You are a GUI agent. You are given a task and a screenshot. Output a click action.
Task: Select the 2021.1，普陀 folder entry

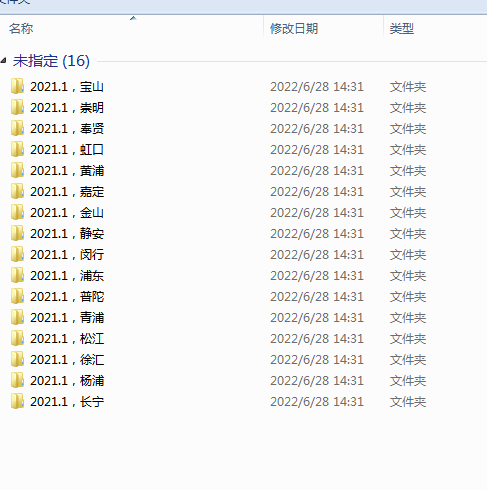pos(67,297)
